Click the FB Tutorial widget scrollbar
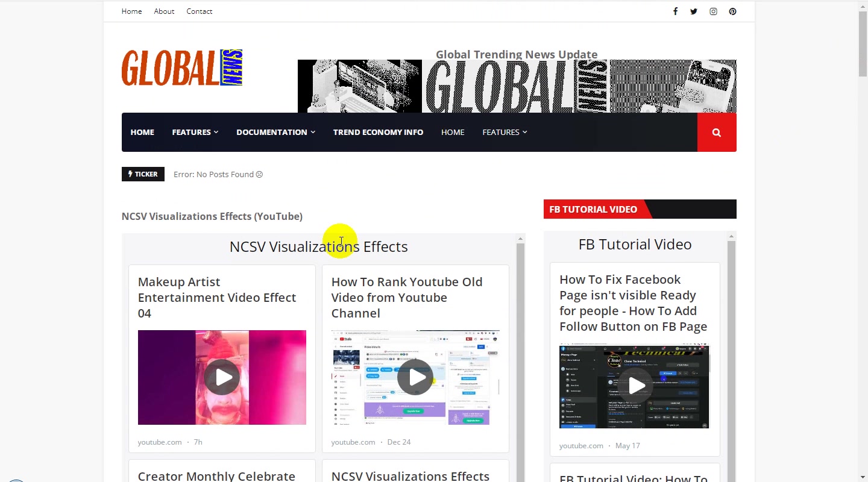Image resolution: width=868 pixels, height=482 pixels. [731, 361]
